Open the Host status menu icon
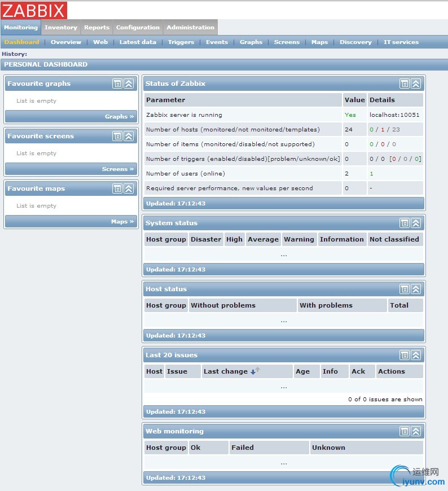This screenshot has height=491, width=448. tap(405, 289)
